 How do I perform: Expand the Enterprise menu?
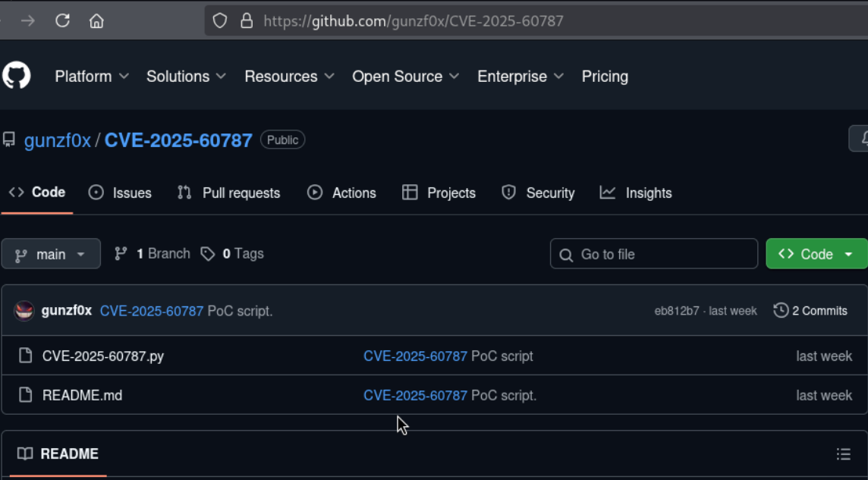pos(520,77)
